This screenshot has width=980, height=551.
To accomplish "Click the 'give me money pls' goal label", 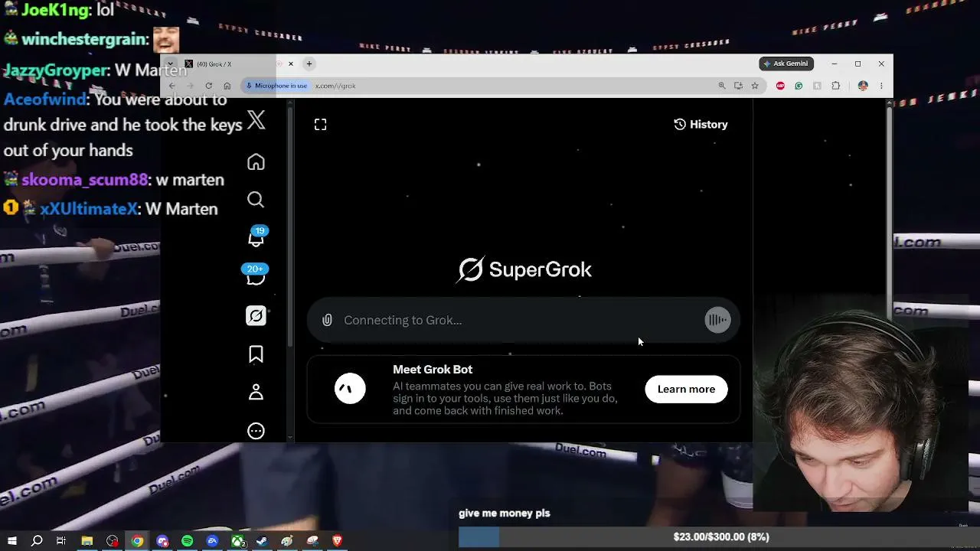I will click(x=505, y=514).
